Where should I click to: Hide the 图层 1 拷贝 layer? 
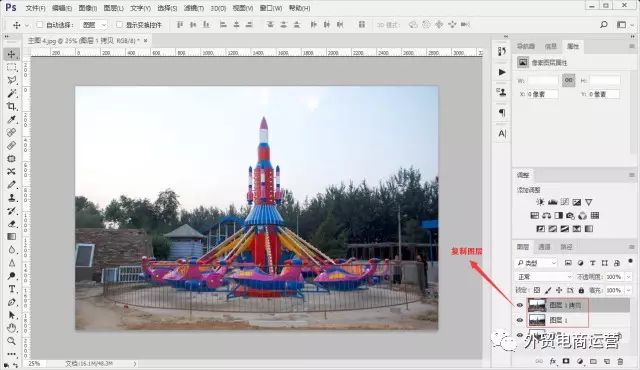pos(520,305)
